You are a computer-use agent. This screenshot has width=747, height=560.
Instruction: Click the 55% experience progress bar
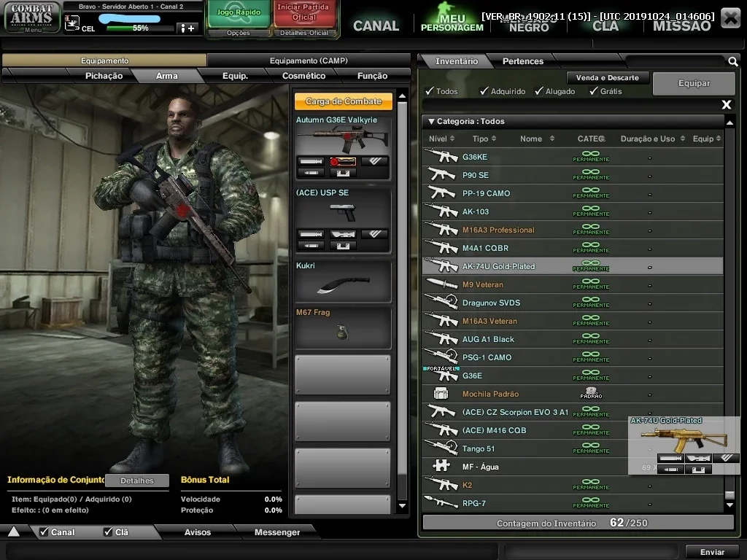(140, 28)
